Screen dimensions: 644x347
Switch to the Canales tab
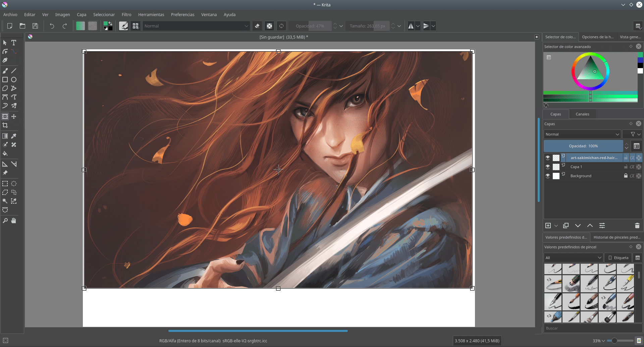tap(583, 114)
